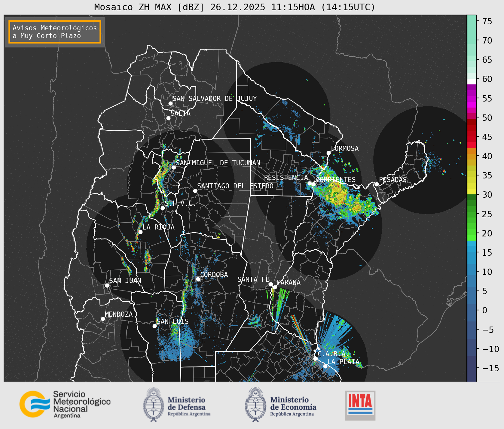Click the Salta city marker

tap(169, 118)
